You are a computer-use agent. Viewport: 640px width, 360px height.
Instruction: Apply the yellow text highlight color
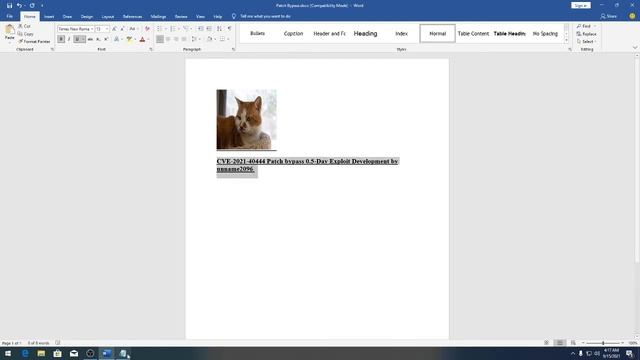click(x=129, y=39)
